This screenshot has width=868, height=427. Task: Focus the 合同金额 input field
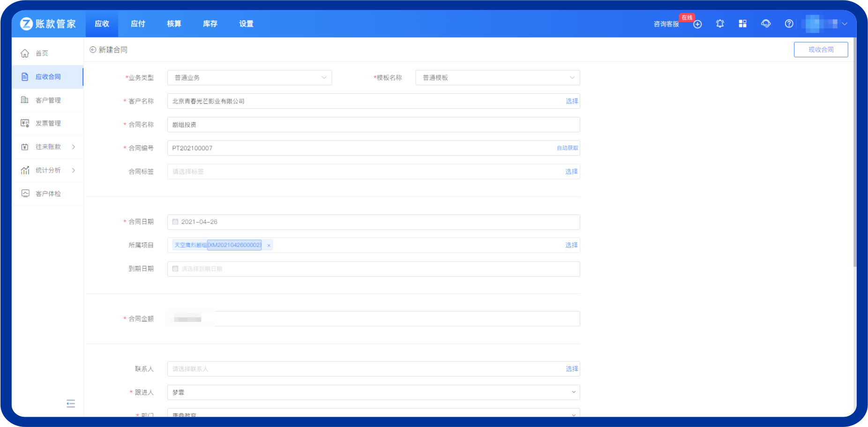(374, 319)
